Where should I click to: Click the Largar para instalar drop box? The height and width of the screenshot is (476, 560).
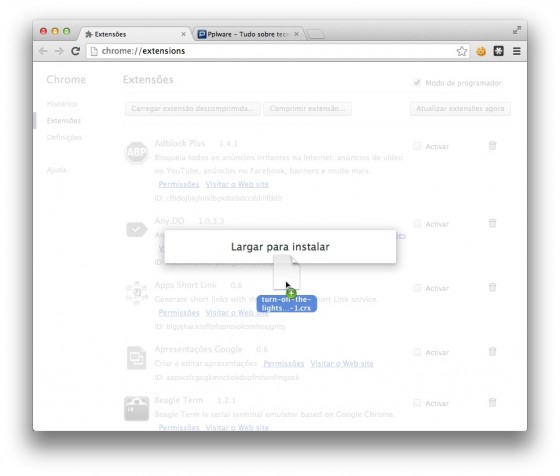pyautogui.click(x=280, y=247)
